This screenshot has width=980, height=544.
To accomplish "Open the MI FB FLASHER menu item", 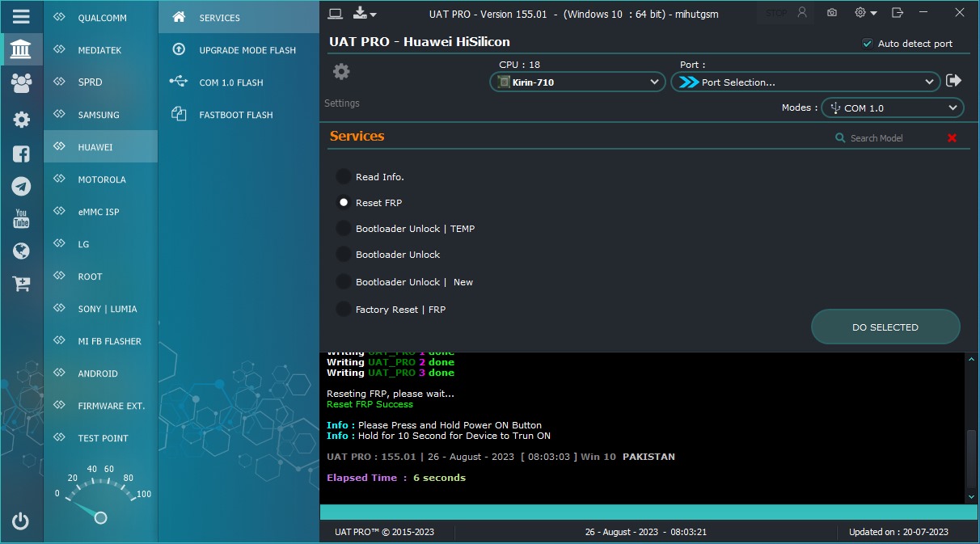I will 101,340.
